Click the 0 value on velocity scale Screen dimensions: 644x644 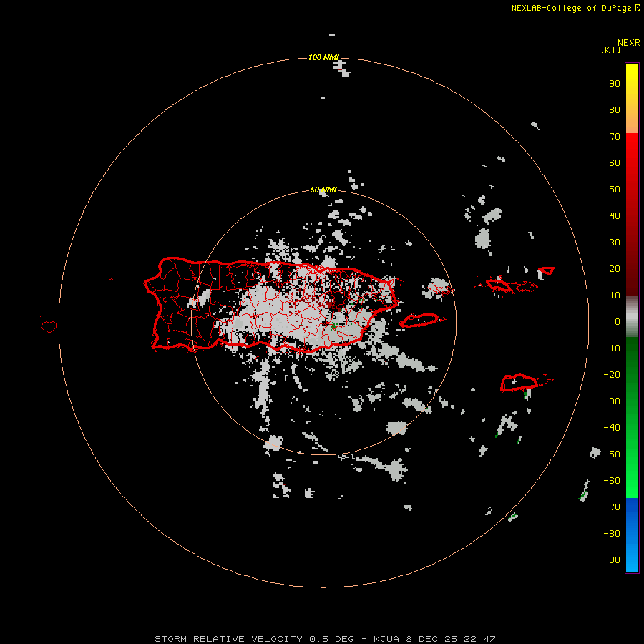(x=618, y=321)
